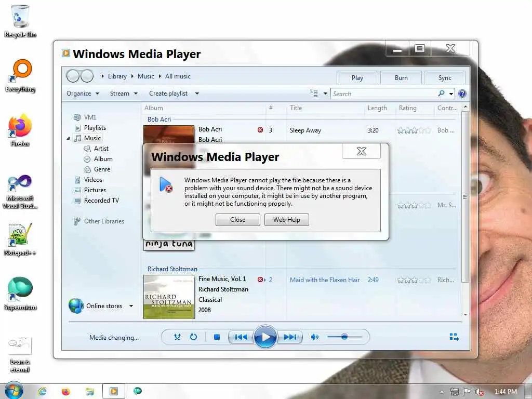The height and width of the screenshot is (399, 532).
Task: Rate Maid with the Flaxen Hair stars
Action: pos(414,280)
